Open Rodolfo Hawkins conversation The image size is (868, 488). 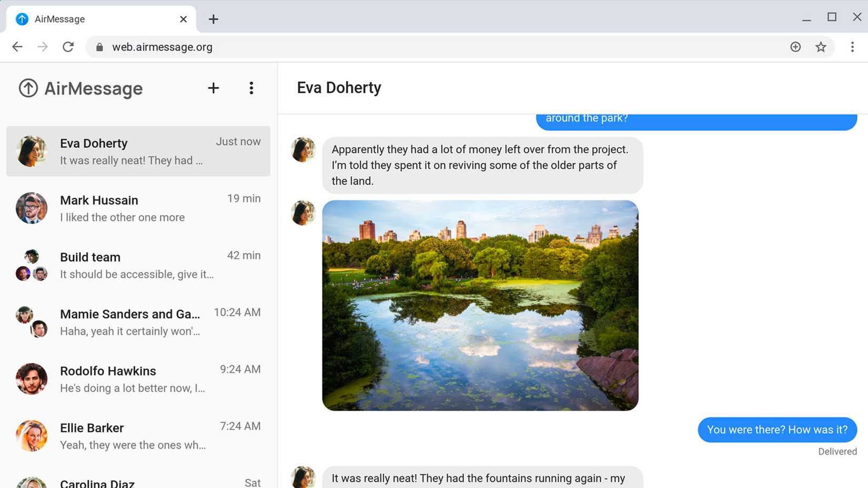tap(138, 379)
